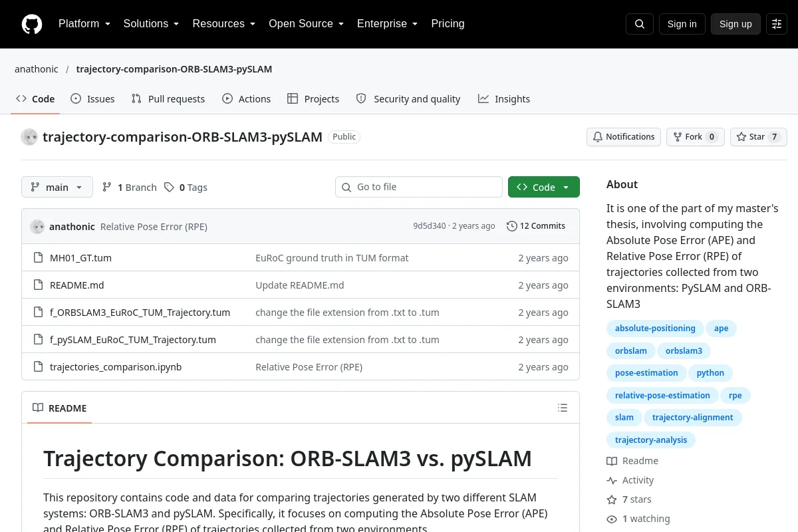798x532 pixels.
Task: Open the README.md file
Action: pos(77,285)
